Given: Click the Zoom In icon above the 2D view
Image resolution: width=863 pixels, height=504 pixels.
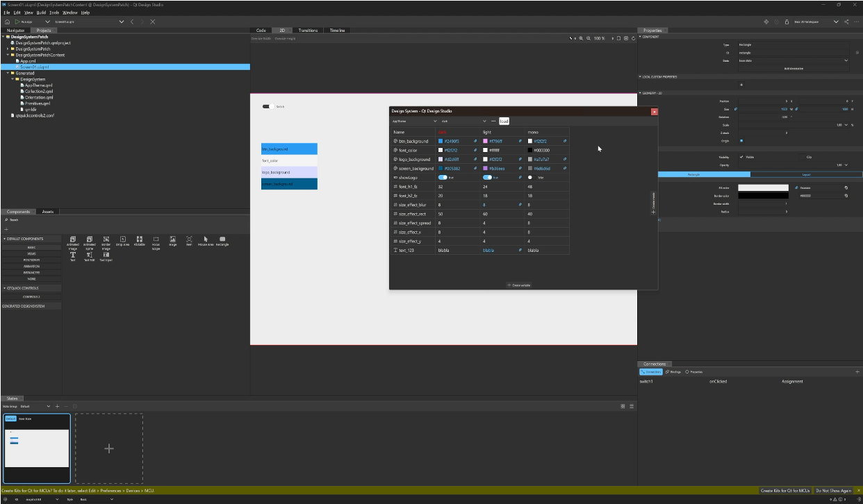Looking at the screenshot, I should pos(581,38).
